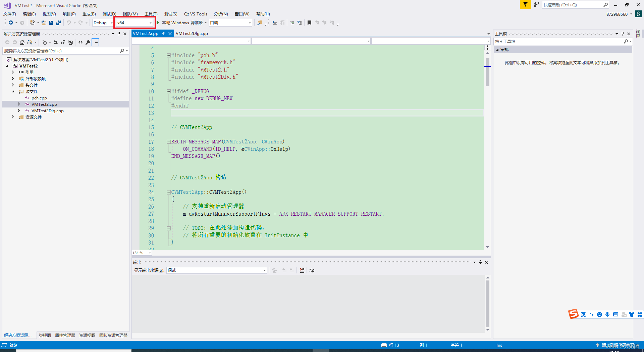The image size is (644, 352).
Task: Click the Collapse All icon in Solution Explorer
Action: click(63, 42)
